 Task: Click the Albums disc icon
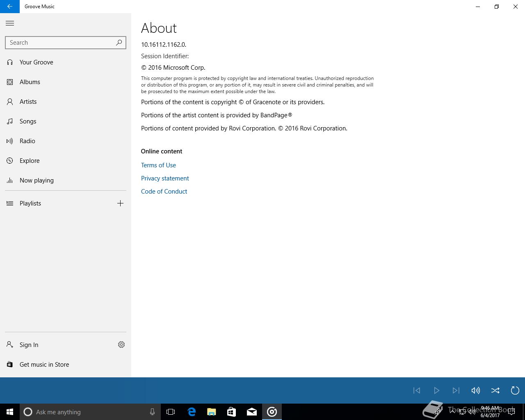tap(10, 82)
